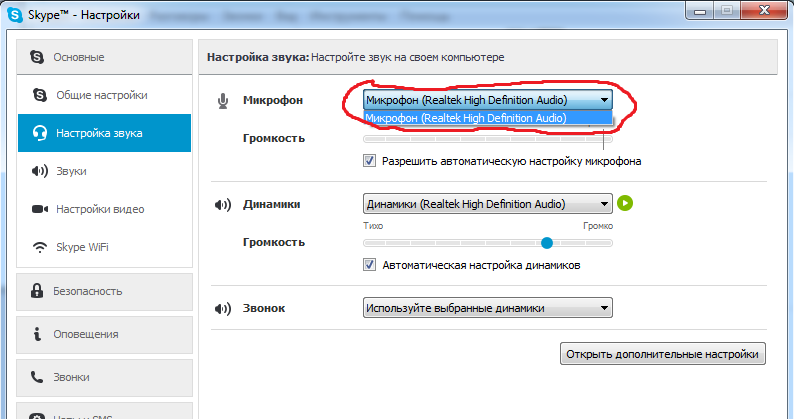The width and height of the screenshot is (794, 419).
Task: Click the WiFi icon beside Skype WiFi
Action: tap(39, 247)
